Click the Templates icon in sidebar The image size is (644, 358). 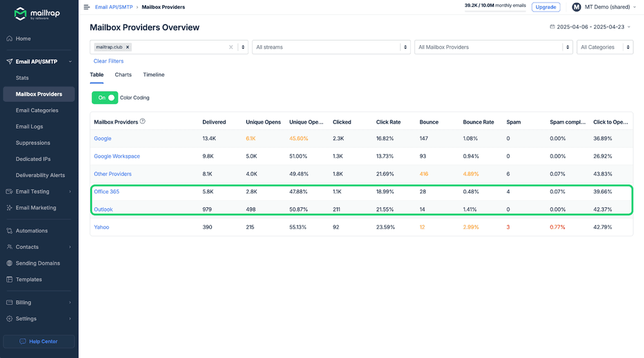(x=10, y=279)
